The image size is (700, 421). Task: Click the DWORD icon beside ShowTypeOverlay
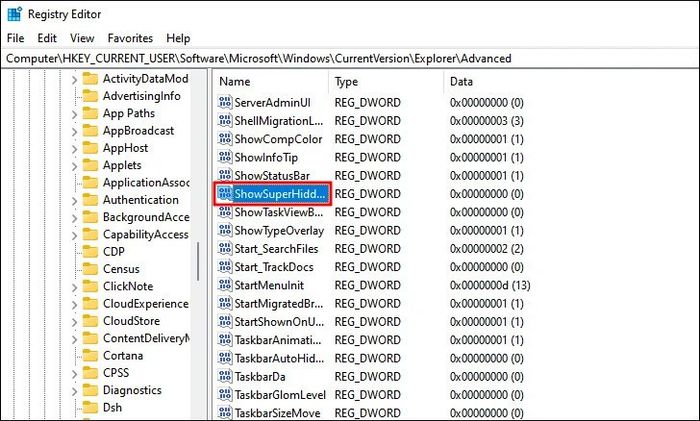point(225,230)
